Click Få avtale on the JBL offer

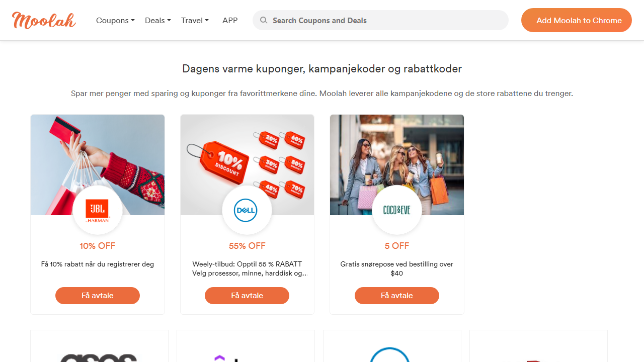(x=97, y=296)
